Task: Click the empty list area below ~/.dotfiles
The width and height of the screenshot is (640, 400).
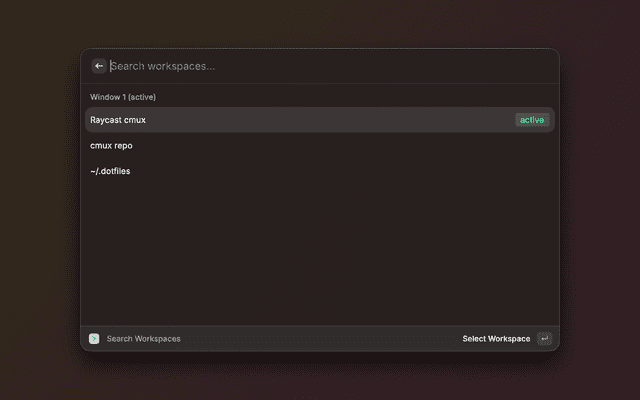Action: tap(320, 250)
